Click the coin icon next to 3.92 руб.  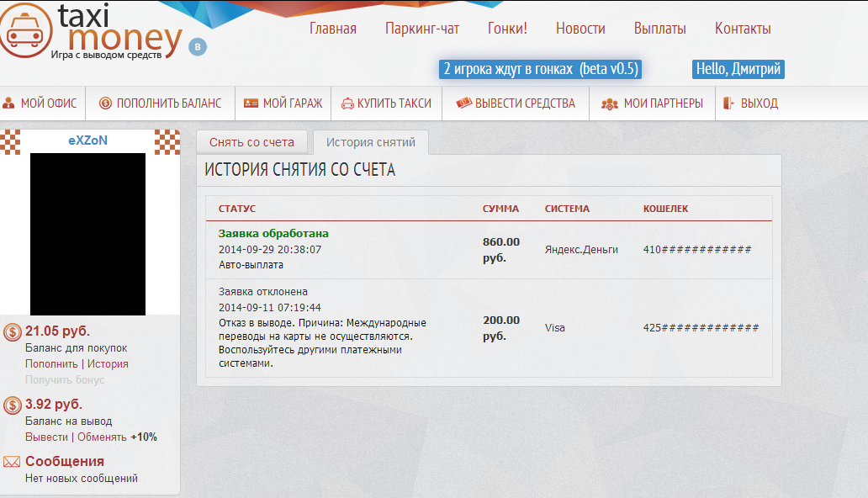(x=12, y=405)
